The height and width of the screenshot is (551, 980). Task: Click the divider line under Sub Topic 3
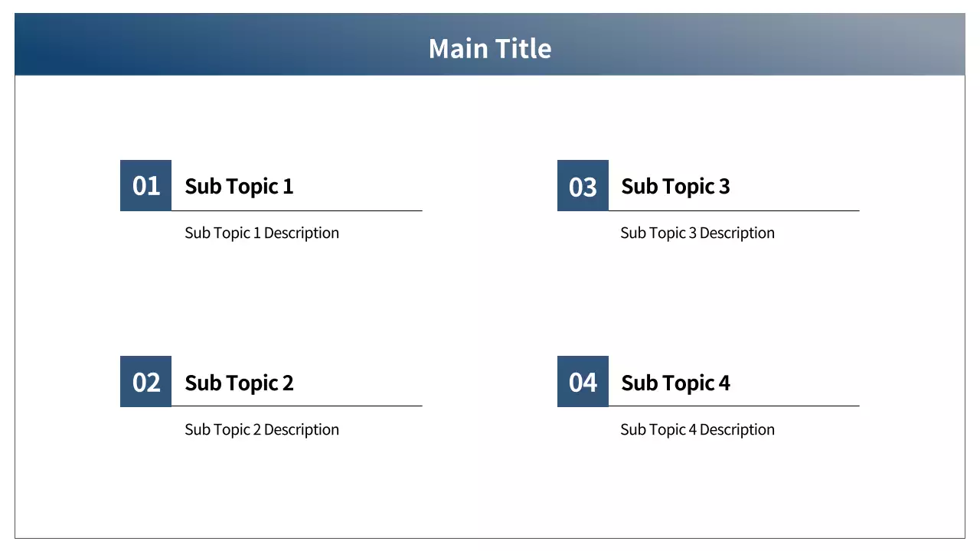coord(781,210)
